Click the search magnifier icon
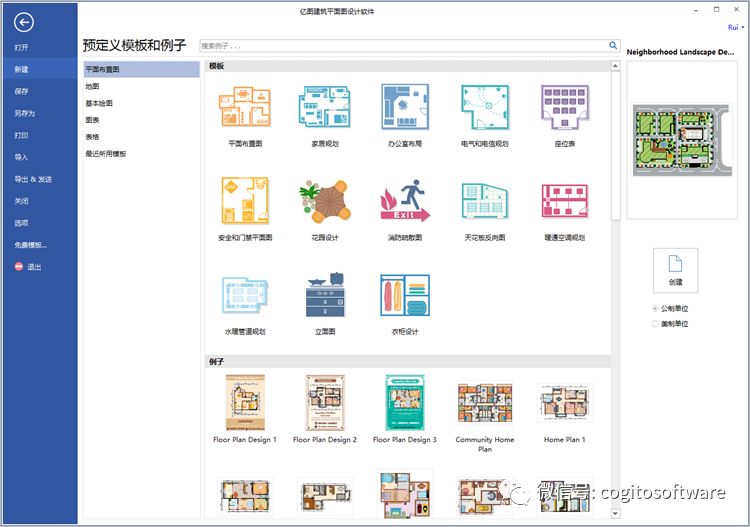 613,45
